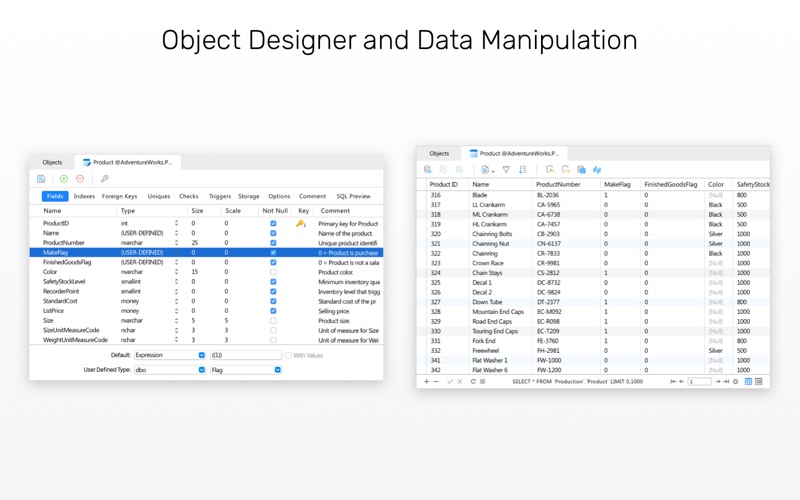
Task: Enable Not Null checkbox for the Size field
Action: tap(273, 320)
